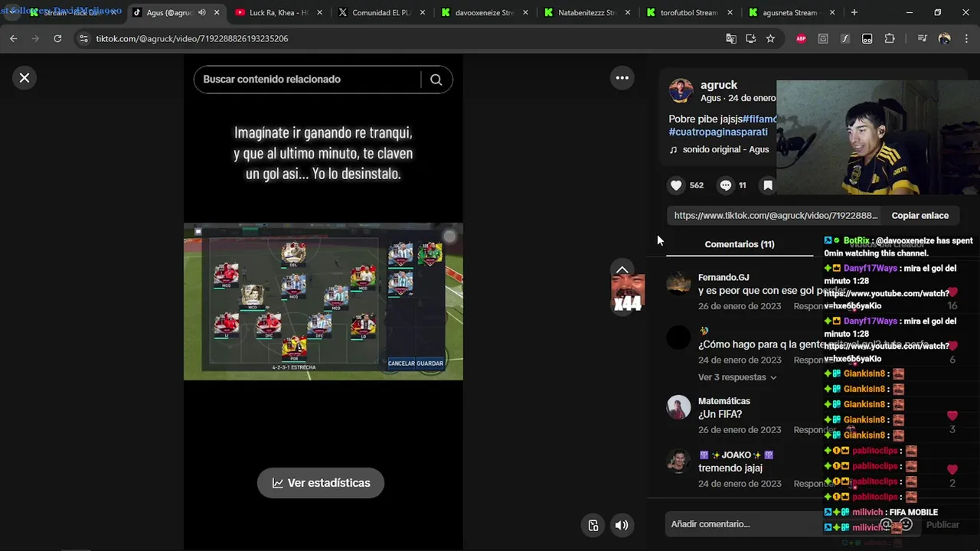The height and width of the screenshot is (551, 980).
Task: Open the floating player icon
Action: click(593, 525)
